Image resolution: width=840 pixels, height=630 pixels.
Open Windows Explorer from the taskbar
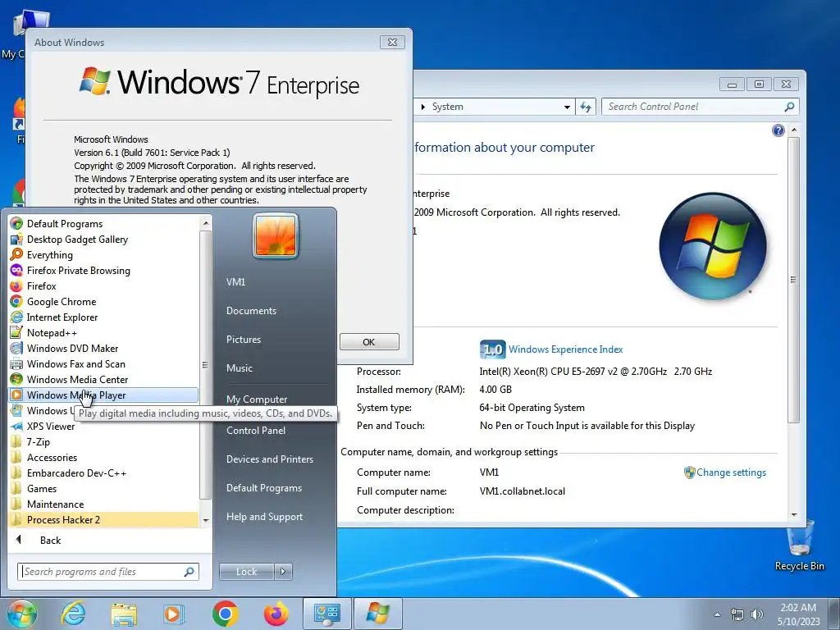pyautogui.click(x=124, y=614)
